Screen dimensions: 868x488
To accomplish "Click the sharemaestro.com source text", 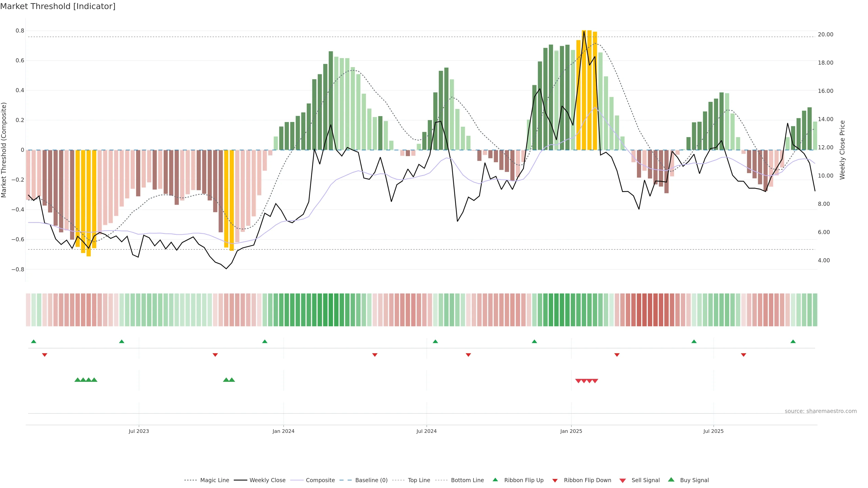I will [x=821, y=411].
